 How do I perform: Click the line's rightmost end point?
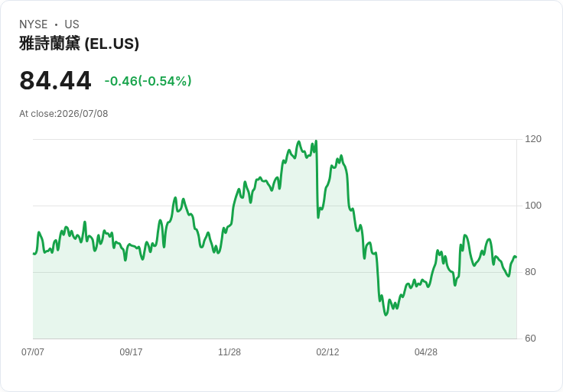coord(516,257)
